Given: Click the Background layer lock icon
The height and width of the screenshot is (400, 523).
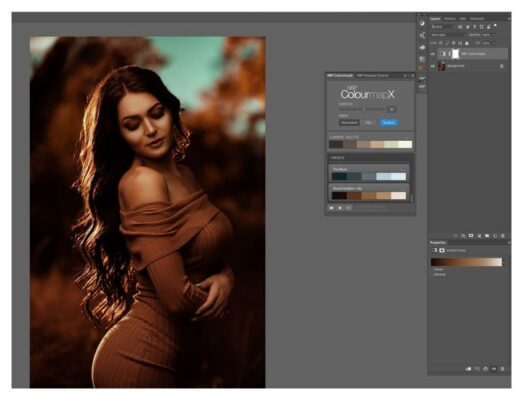Looking at the screenshot, I should click(502, 66).
